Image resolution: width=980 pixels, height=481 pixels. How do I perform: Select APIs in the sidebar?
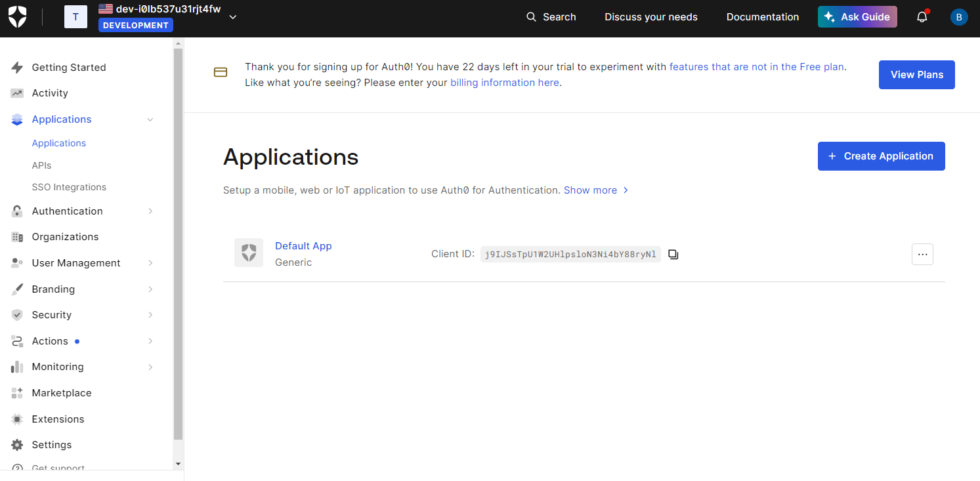click(41, 165)
